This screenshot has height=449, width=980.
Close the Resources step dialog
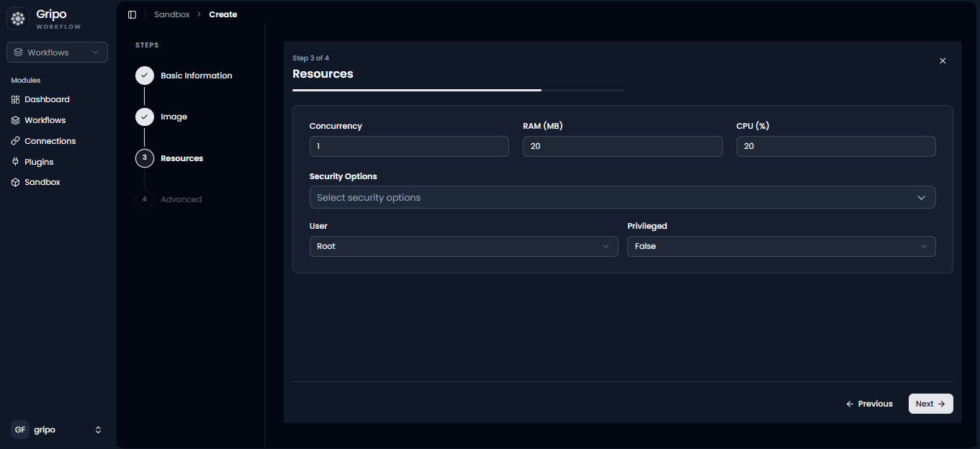943,61
